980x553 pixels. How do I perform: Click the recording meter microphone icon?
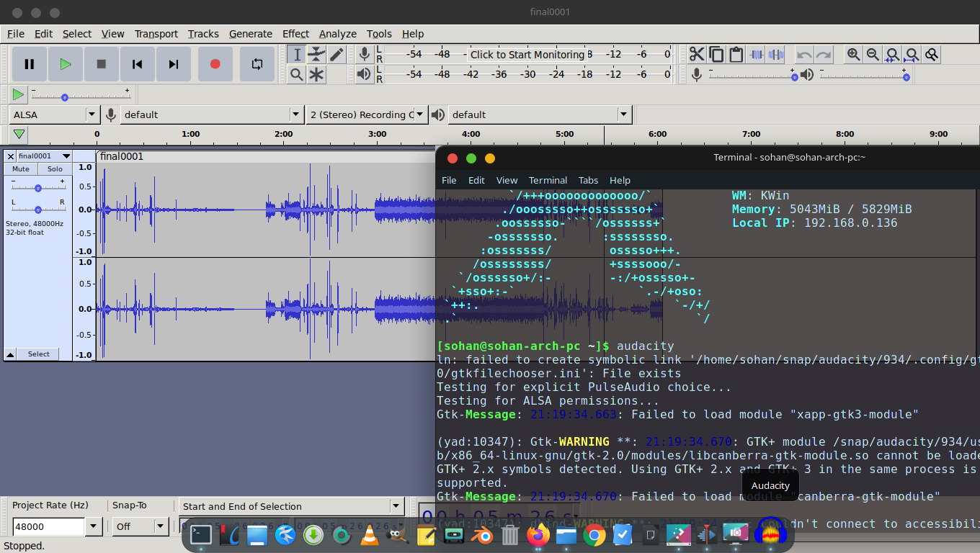point(365,54)
